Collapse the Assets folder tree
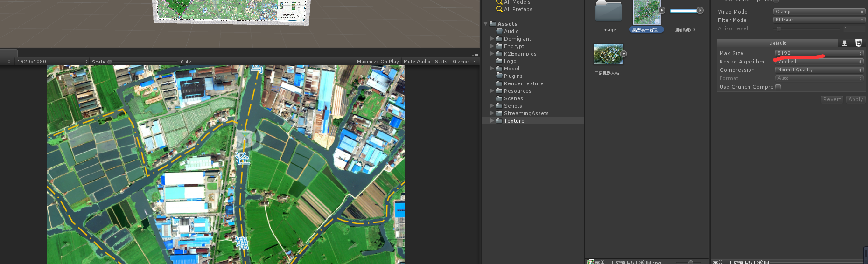Viewport: 868px width, 264px height. click(486, 24)
